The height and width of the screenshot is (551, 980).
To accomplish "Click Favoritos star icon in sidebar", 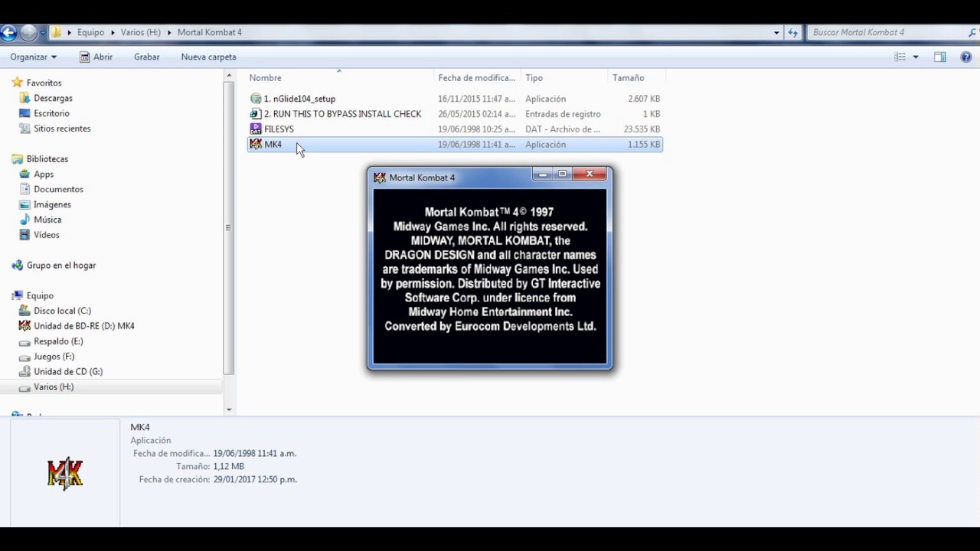I will click(x=17, y=83).
